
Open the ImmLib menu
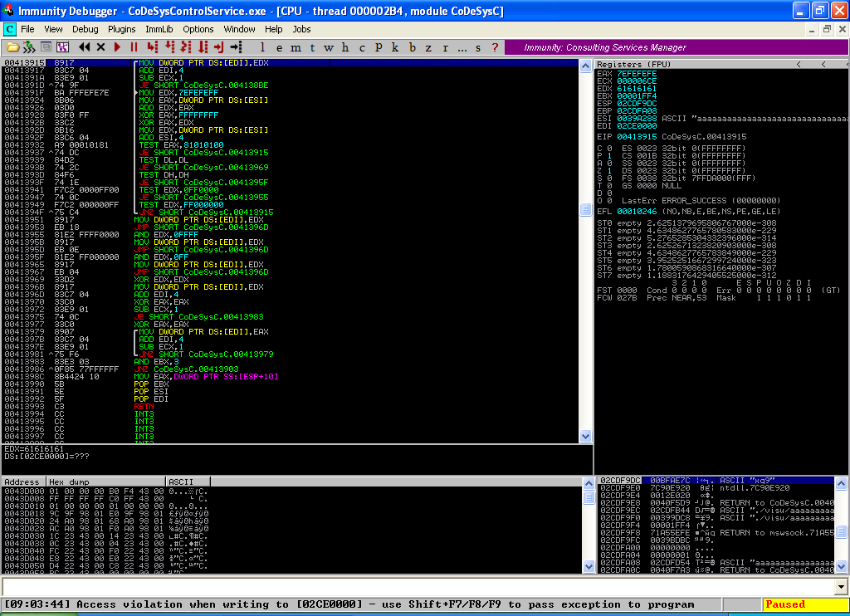coord(159,29)
